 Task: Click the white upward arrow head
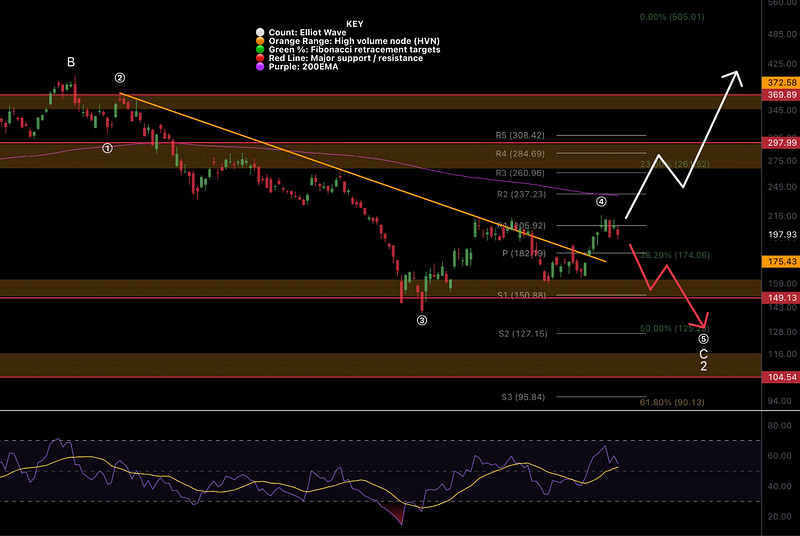(734, 78)
